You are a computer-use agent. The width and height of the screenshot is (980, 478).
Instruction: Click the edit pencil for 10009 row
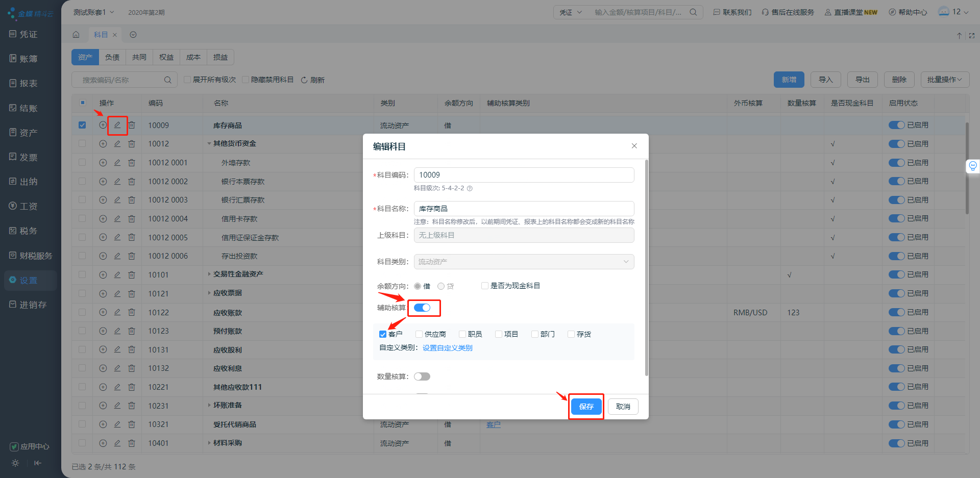click(117, 125)
